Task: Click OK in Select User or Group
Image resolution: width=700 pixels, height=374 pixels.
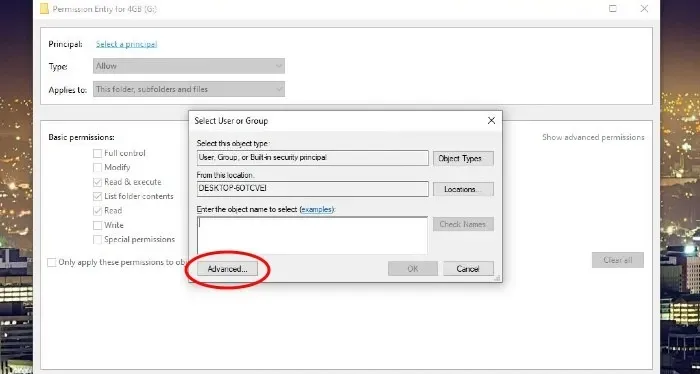Action: 412,269
